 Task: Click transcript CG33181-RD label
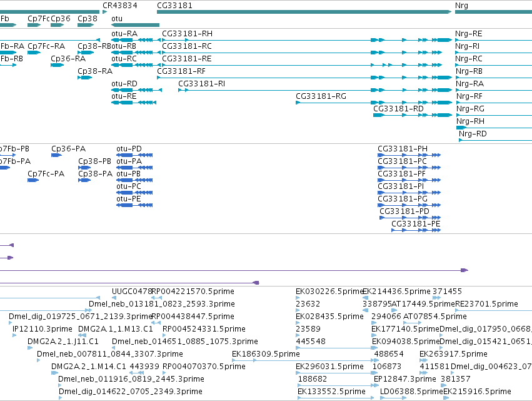tap(398, 109)
